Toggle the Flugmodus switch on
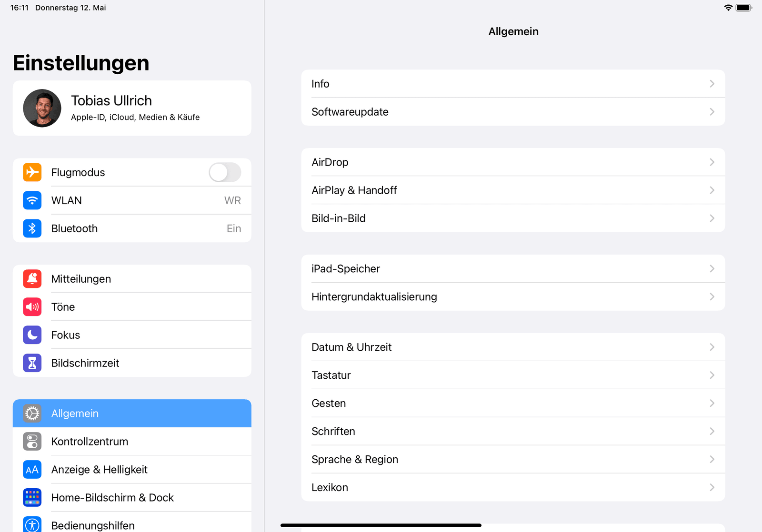The width and height of the screenshot is (762, 532). 225,172
